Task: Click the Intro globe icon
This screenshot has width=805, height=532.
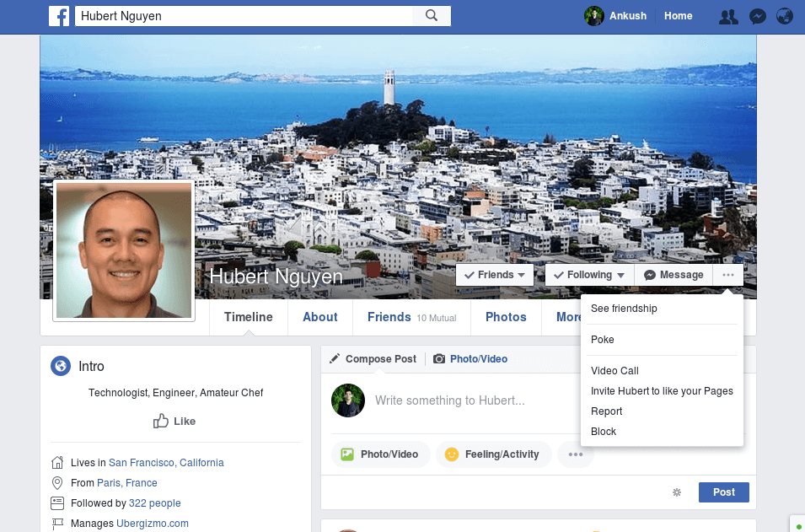Action: (61, 366)
